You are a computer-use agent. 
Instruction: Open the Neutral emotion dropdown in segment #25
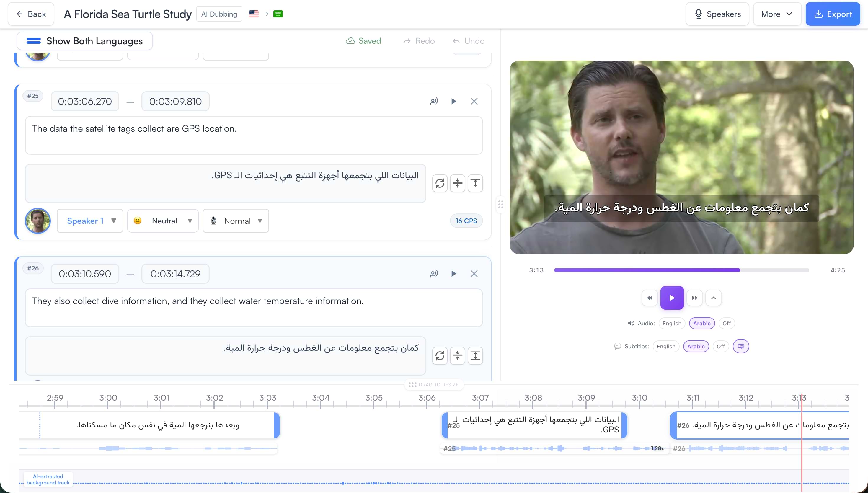click(x=163, y=221)
